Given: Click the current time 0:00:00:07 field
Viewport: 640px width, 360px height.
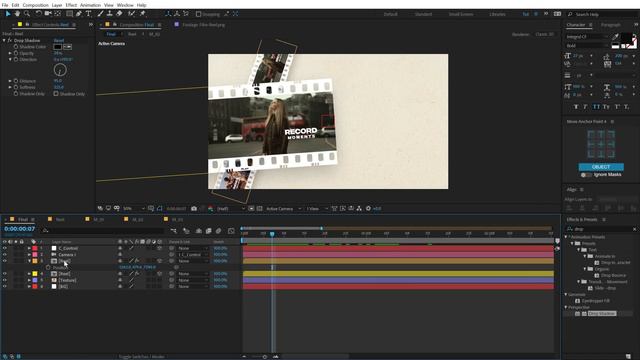Looking at the screenshot, I should (x=20, y=229).
